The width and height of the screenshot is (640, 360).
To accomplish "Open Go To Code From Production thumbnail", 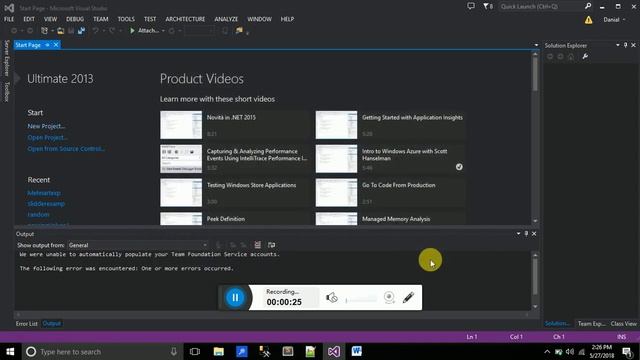I will (336, 193).
